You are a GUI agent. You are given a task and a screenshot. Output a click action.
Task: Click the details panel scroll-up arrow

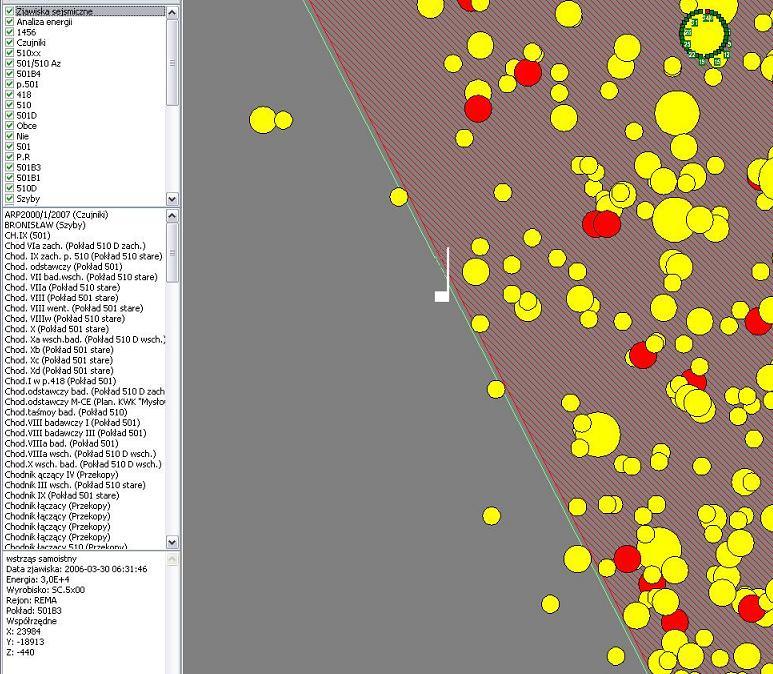coord(172,559)
